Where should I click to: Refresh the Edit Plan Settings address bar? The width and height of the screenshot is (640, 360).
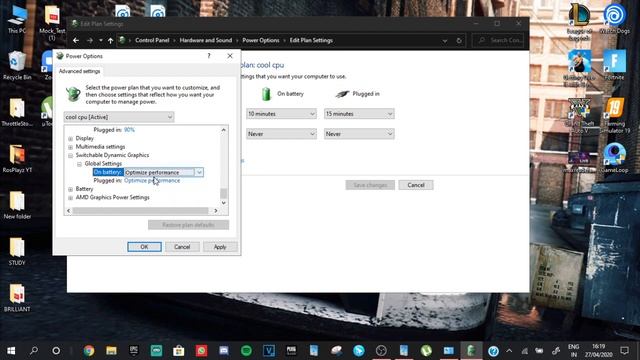pyautogui.click(x=459, y=41)
